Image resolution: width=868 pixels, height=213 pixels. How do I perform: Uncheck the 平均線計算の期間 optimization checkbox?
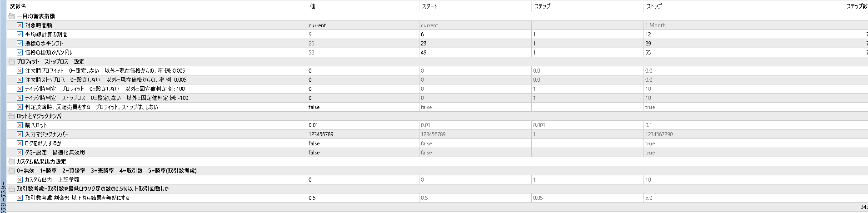tap(20, 35)
